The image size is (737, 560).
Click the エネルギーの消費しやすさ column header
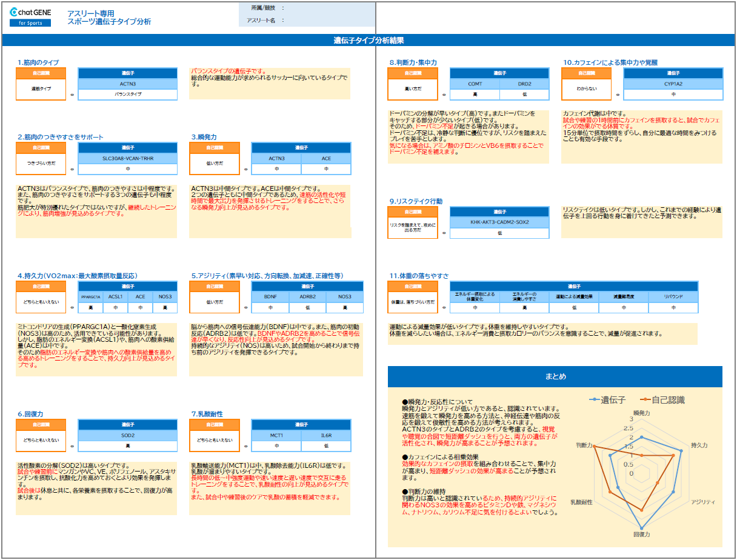524,297
